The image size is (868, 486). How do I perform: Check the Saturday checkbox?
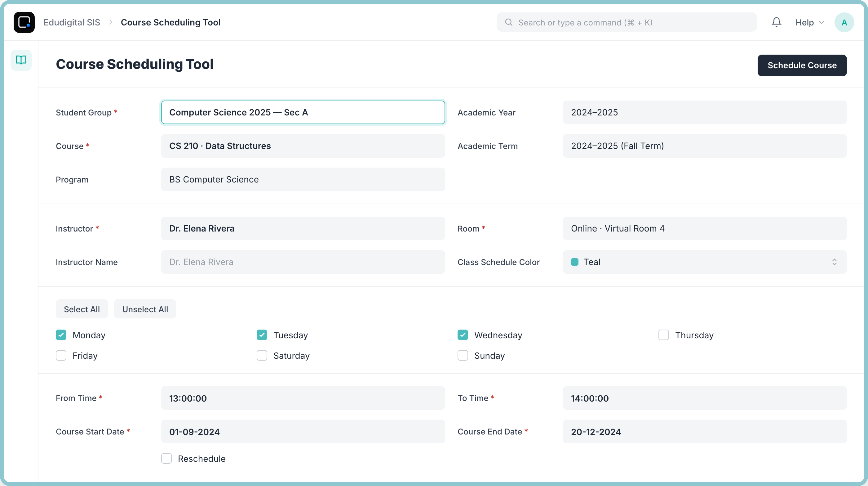pyautogui.click(x=262, y=355)
